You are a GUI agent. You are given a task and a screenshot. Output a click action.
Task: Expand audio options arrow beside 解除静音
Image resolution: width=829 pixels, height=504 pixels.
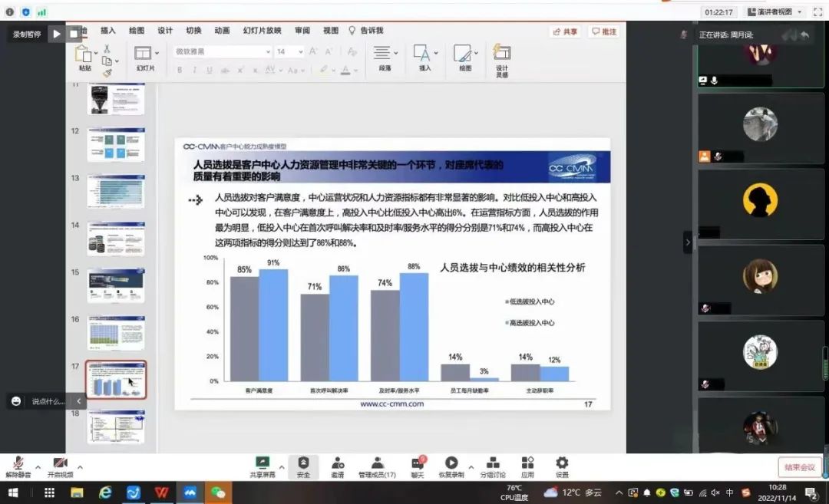pos(38,467)
